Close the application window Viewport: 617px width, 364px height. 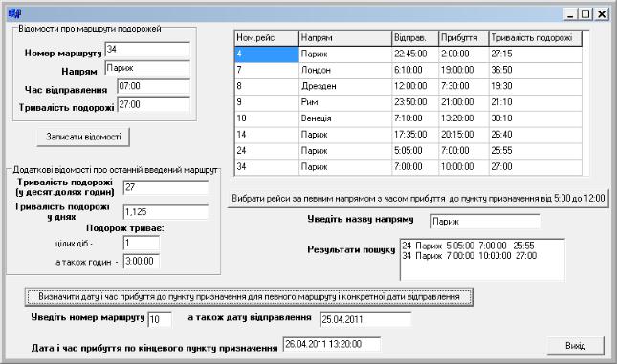coord(602,14)
